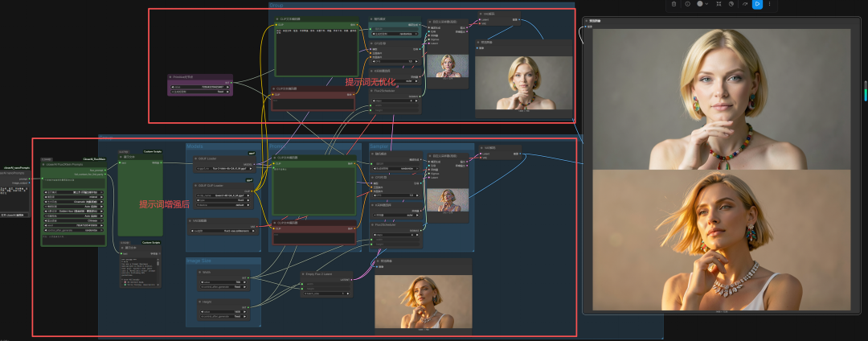Collapse the GGUF Loader node via its title dot
The width and height of the screenshot is (868, 341).
(x=197, y=158)
